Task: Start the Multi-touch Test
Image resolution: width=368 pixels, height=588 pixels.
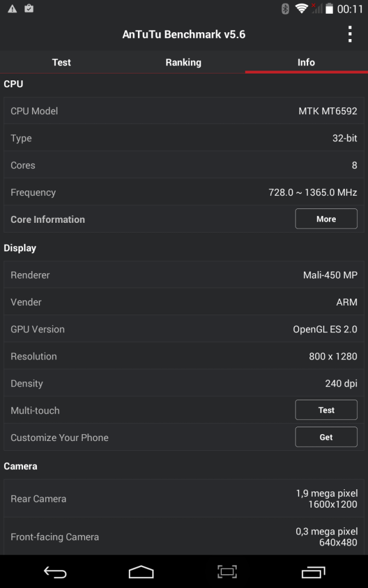Action: tap(326, 410)
